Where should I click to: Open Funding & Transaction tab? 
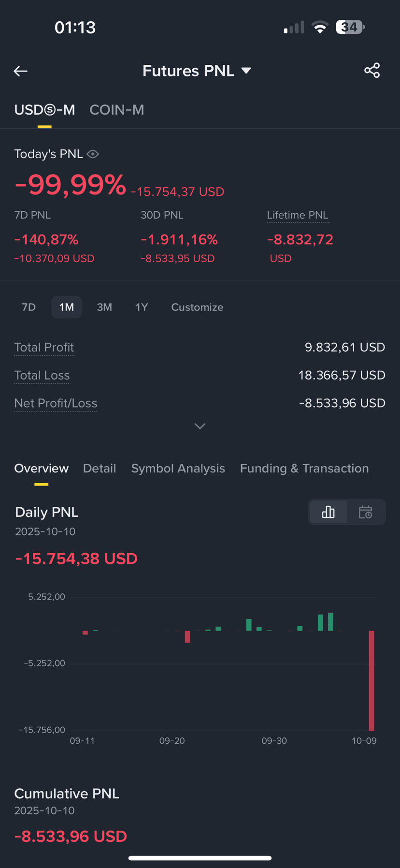tap(304, 468)
